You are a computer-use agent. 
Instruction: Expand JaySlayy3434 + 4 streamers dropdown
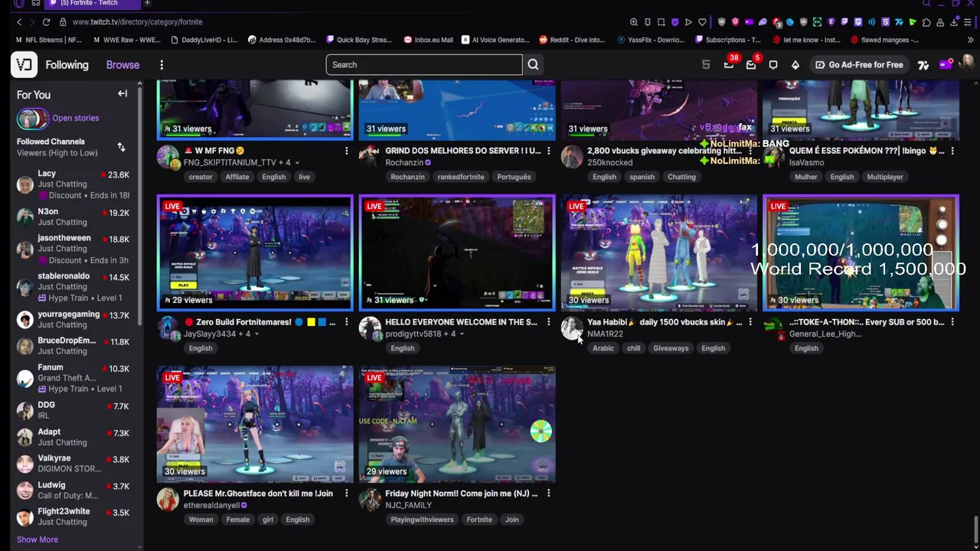[x=256, y=334]
